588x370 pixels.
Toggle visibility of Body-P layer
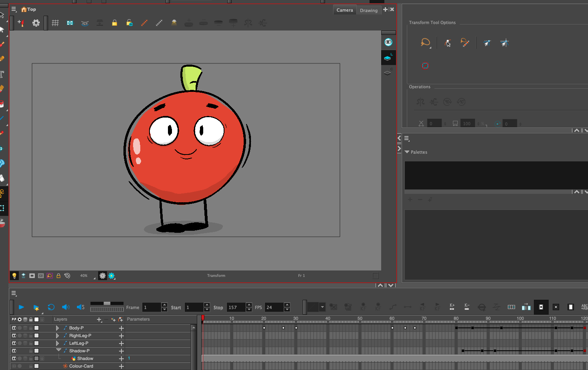tap(14, 328)
